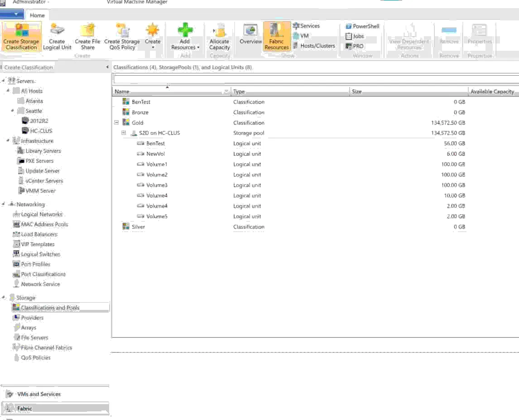This screenshot has height=420, width=519.
Task: Switch to VMs and Services workspace
Action: pyautogui.click(x=55, y=394)
